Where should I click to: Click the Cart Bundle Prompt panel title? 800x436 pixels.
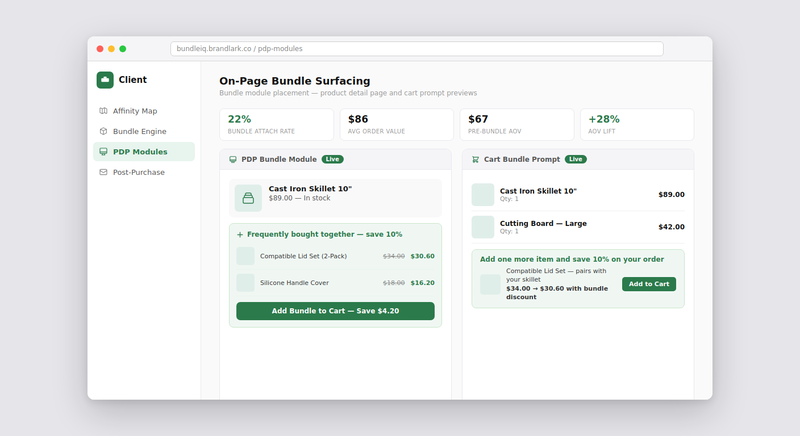[522, 159]
